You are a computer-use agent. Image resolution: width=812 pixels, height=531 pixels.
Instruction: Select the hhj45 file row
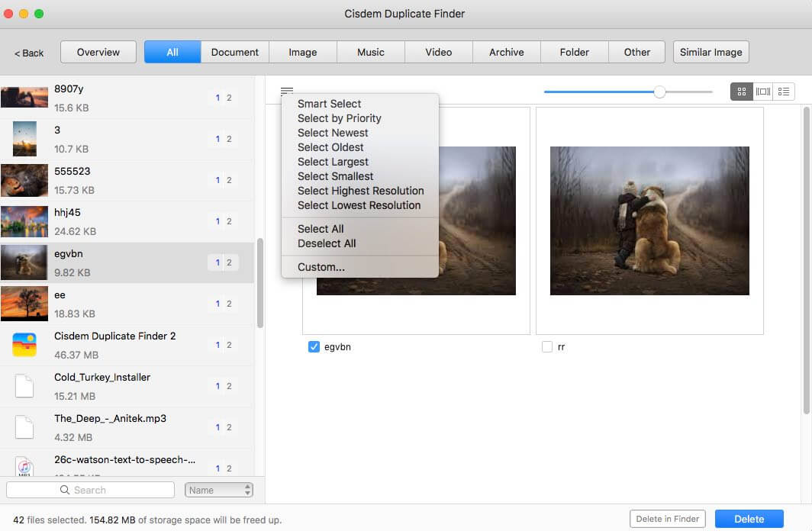pyautogui.click(x=127, y=221)
